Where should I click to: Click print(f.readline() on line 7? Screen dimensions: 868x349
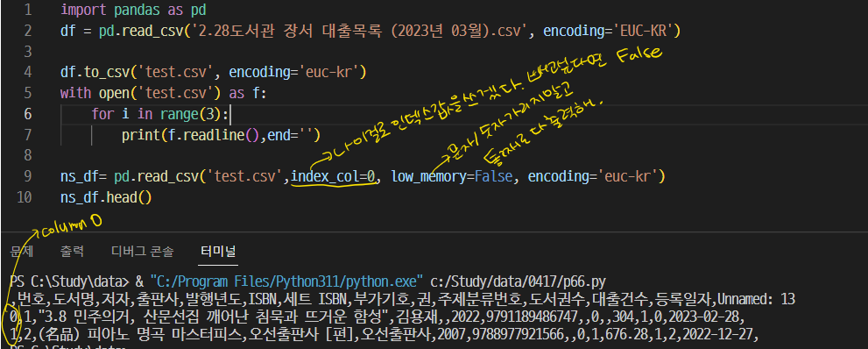190,135
